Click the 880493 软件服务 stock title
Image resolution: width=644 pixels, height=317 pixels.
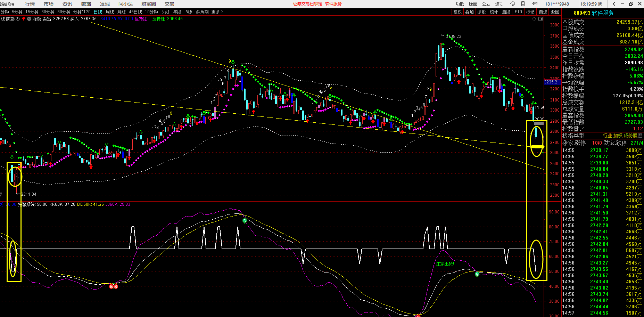point(594,13)
